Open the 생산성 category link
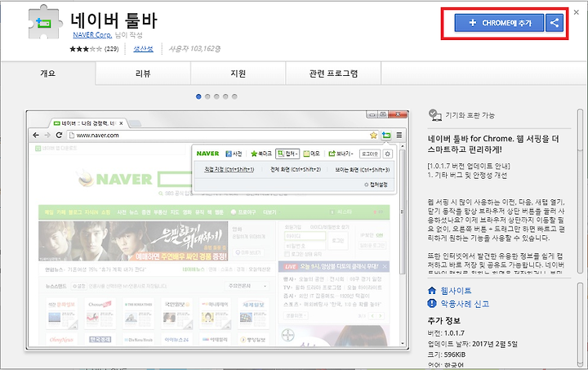The width and height of the screenshot is (588, 370). pos(143,49)
